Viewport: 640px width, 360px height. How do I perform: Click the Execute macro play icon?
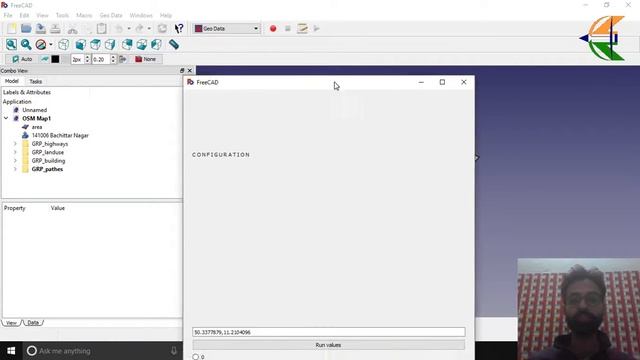point(317,29)
